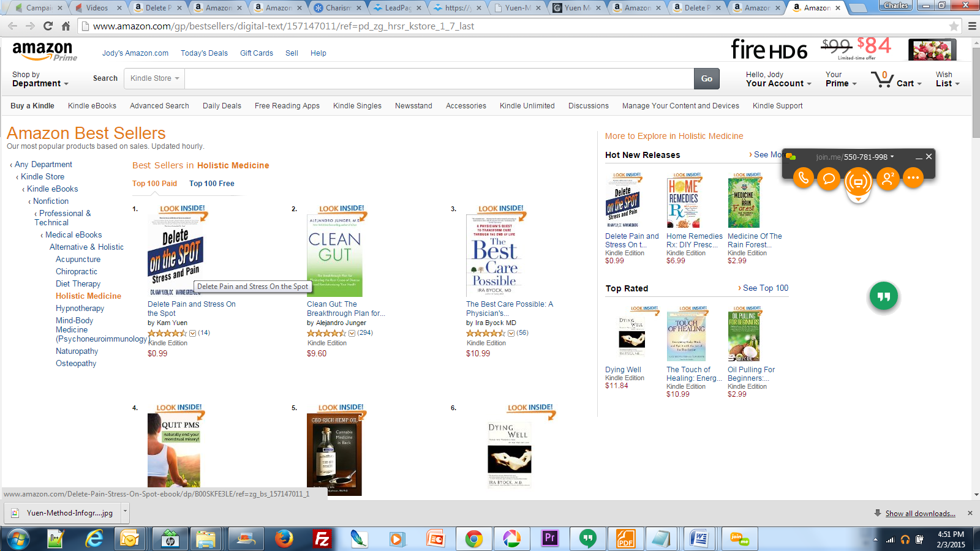Expand rating details arrow for Clean Gut
The width and height of the screenshot is (980, 551).
(x=352, y=334)
